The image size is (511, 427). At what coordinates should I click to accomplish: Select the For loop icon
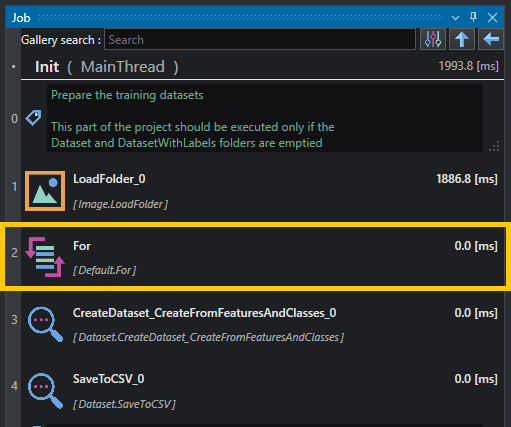tap(45, 257)
